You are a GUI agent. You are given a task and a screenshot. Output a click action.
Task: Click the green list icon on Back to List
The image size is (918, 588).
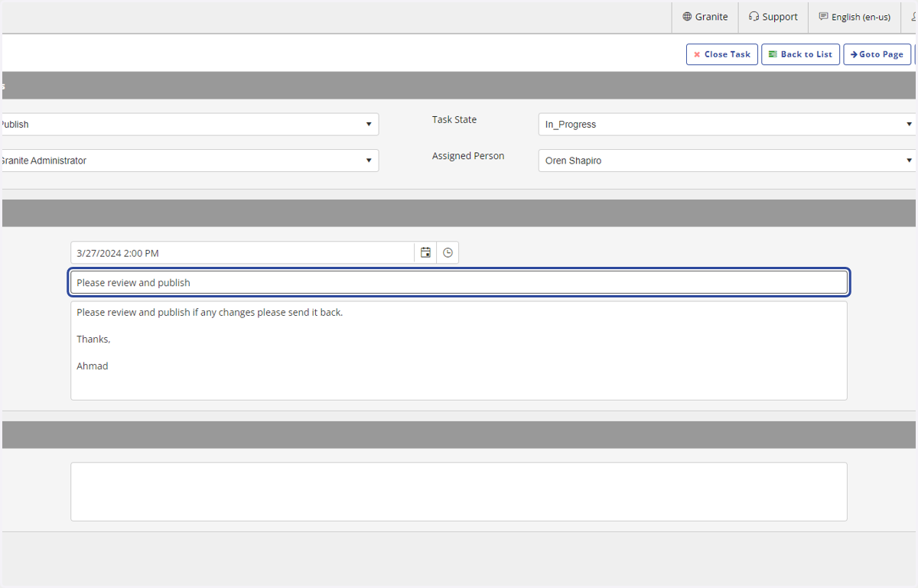773,54
